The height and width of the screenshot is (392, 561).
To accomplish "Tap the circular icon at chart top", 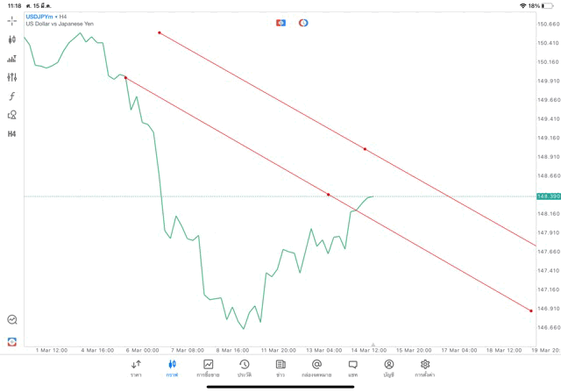I will pyautogui.click(x=303, y=23).
